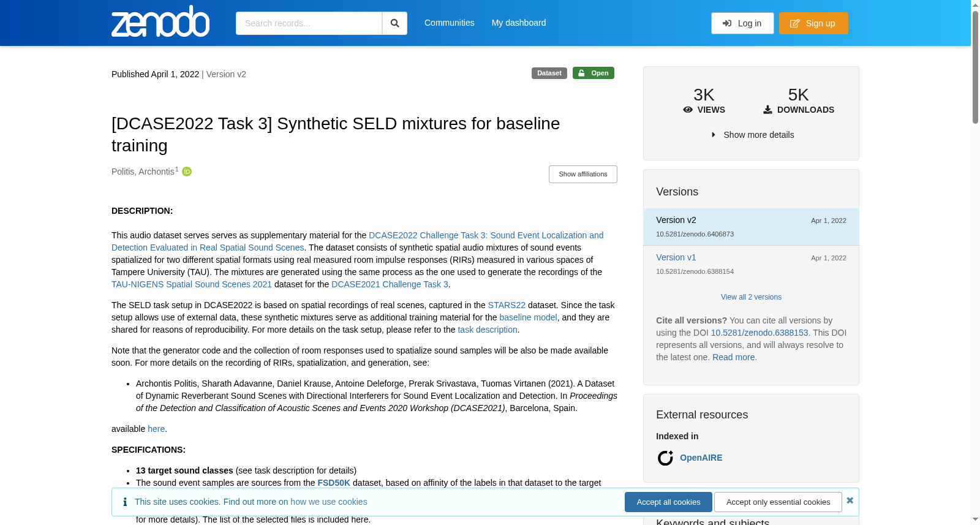Click the Read more link
This screenshot has width=980, height=525.
[x=734, y=357]
